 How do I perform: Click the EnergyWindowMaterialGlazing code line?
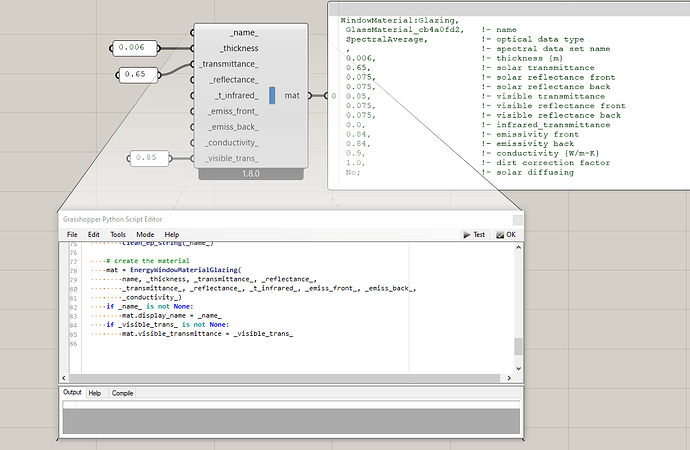[173, 270]
